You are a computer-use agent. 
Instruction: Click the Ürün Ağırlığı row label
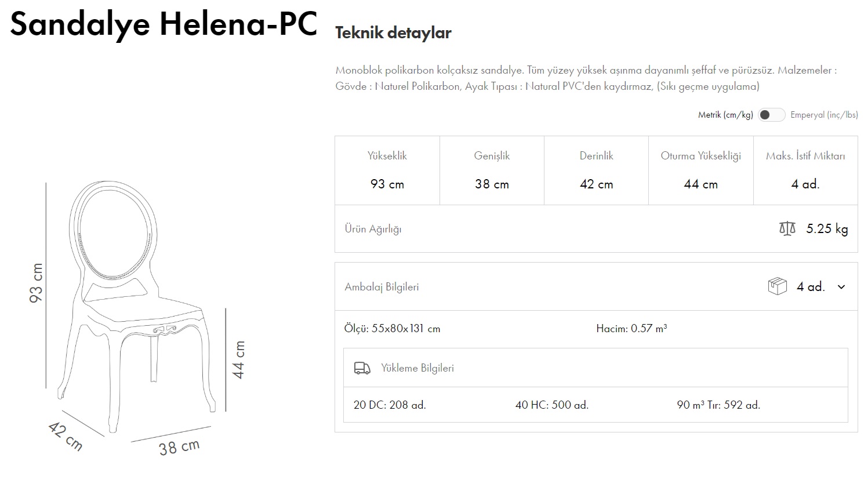[373, 228]
